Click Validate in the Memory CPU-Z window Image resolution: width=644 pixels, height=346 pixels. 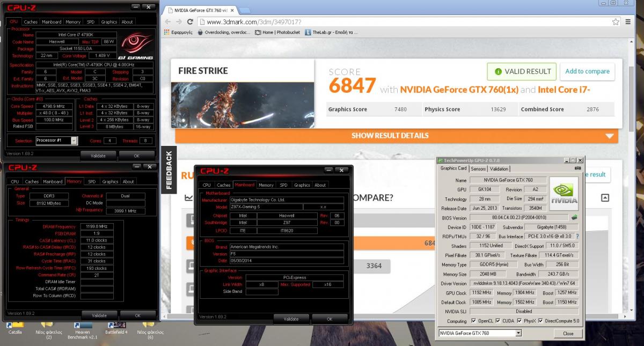tap(100, 315)
